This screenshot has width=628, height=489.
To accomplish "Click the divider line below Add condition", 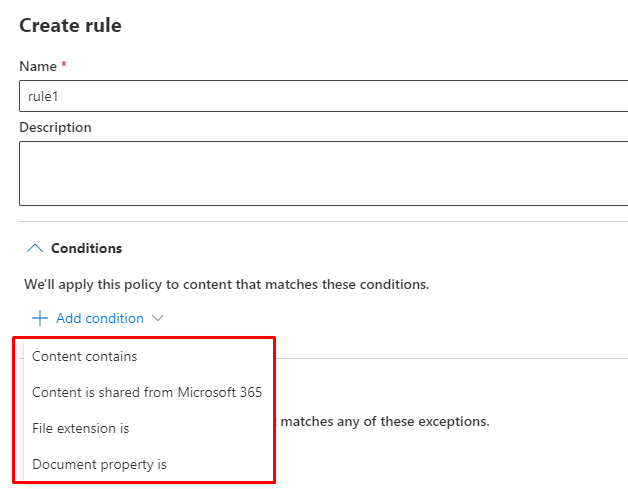I will 450,358.
